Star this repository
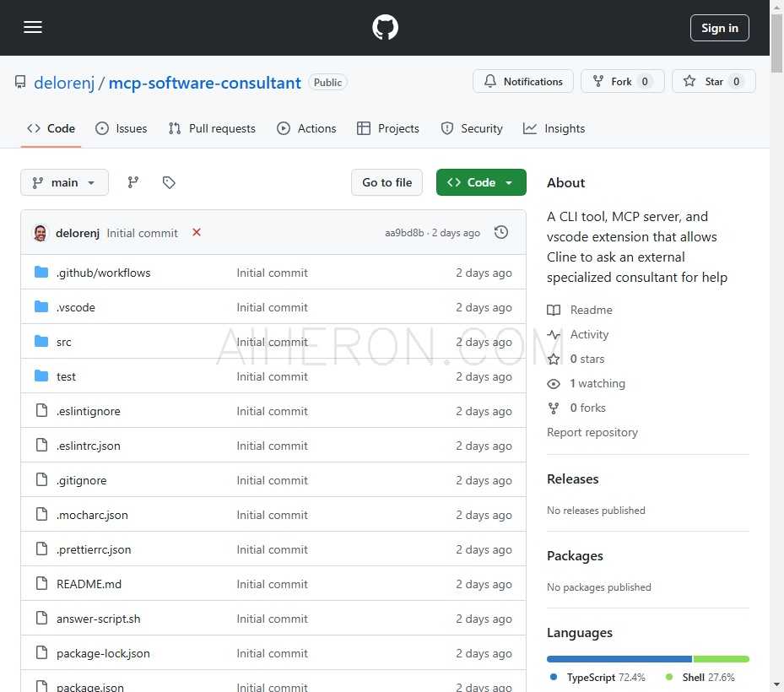784x692 pixels. (713, 82)
